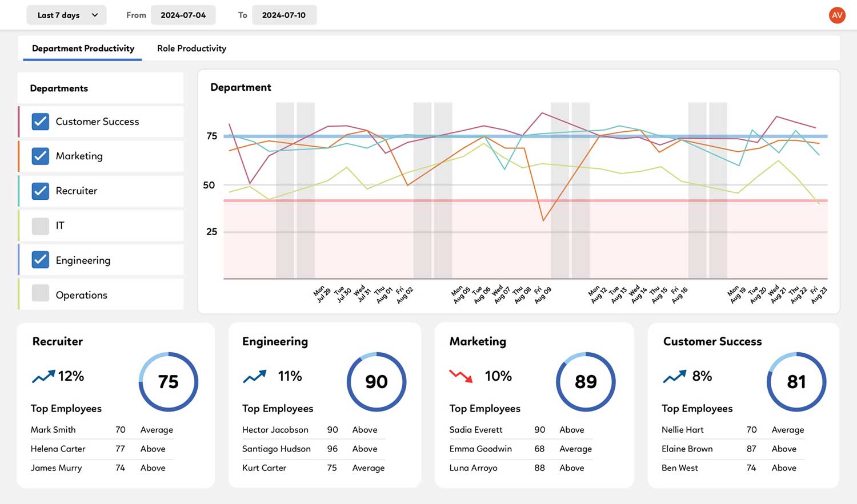Open the Last 7 days dropdown

click(66, 15)
